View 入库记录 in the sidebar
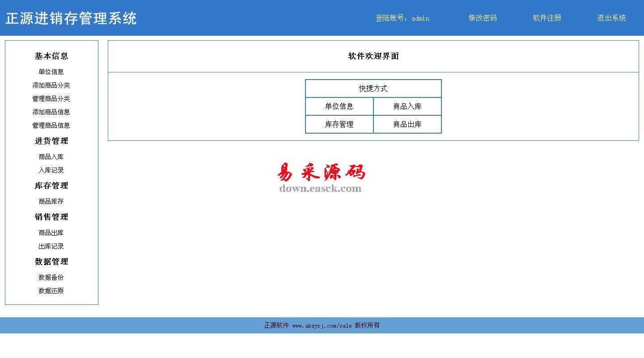The height and width of the screenshot is (358, 644). [51, 170]
